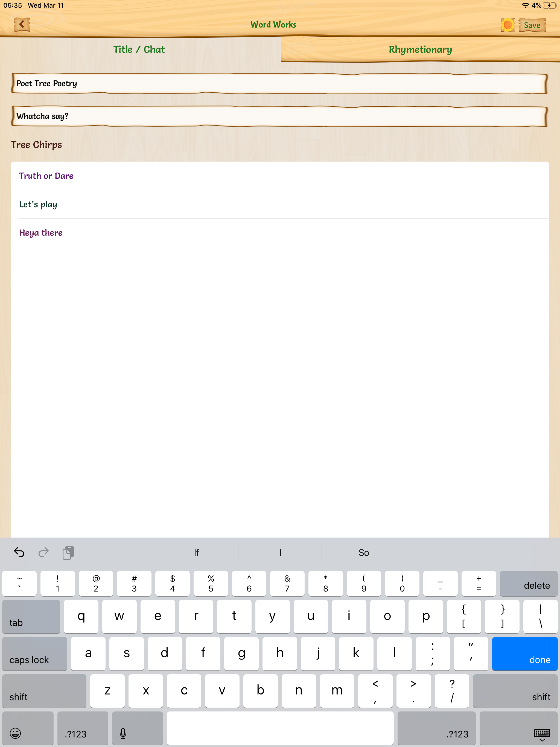Tap the letter t key
The image size is (560, 747).
click(x=234, y=617)
